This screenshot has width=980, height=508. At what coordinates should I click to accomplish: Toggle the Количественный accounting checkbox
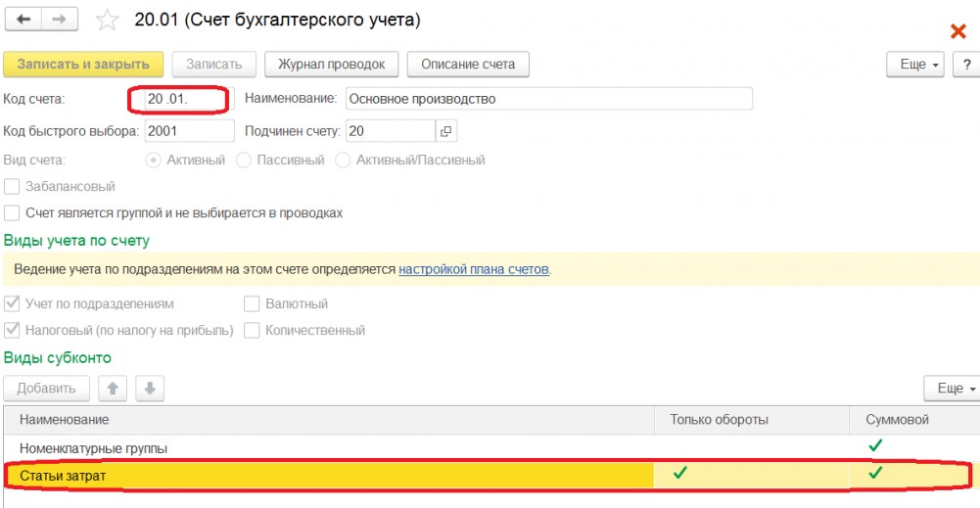pos(252,331)
